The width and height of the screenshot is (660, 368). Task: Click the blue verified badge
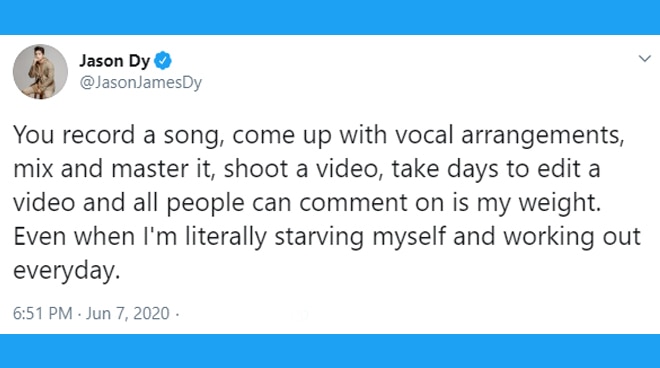click(x=163, y=61)
